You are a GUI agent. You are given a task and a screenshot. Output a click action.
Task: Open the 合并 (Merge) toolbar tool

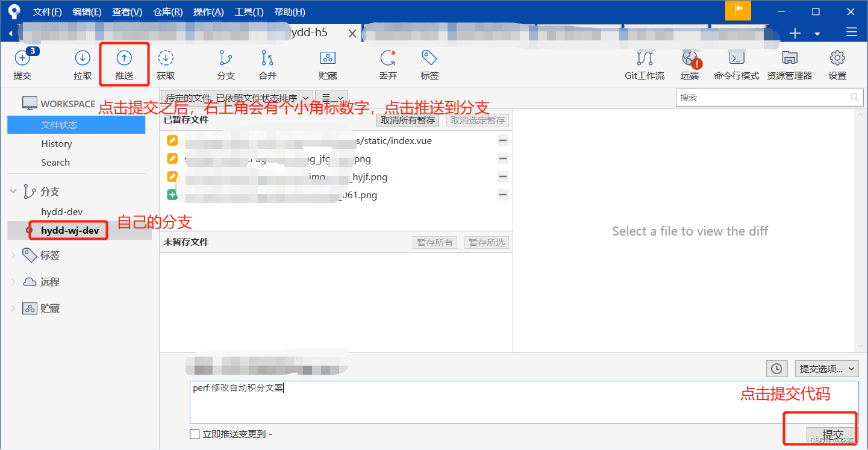click(267, 64)
